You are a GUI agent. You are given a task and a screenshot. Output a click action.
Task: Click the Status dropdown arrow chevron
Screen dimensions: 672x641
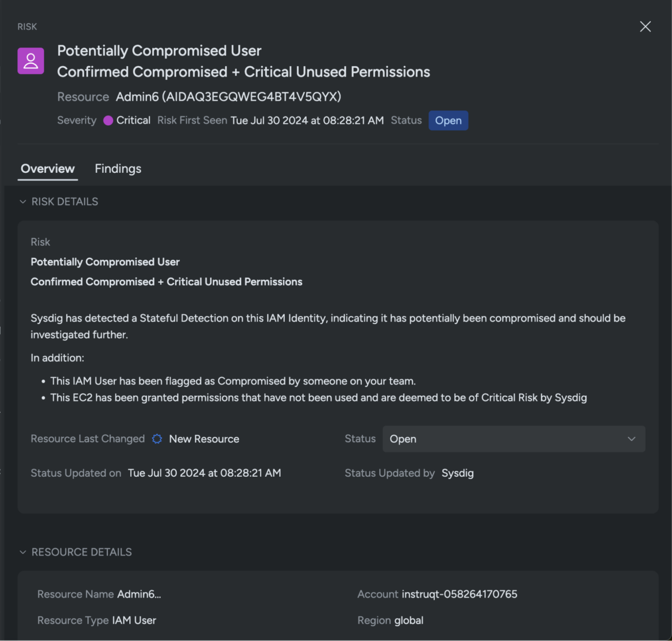[631, 439]
